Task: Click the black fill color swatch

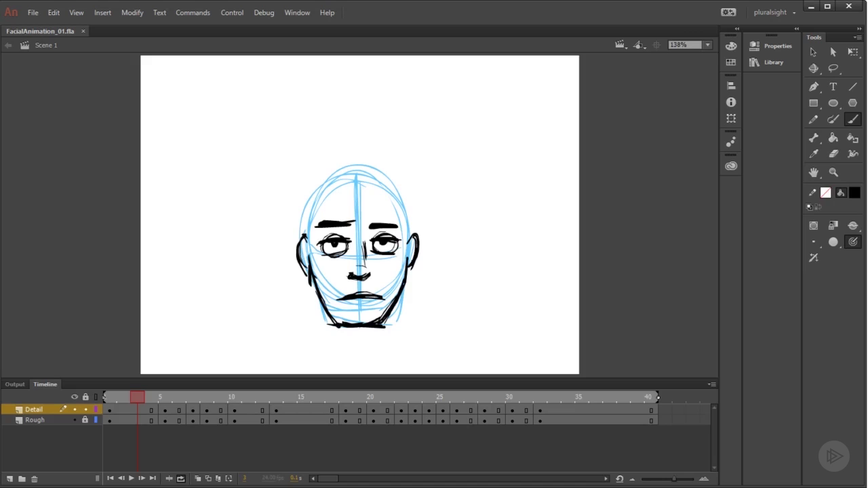Action: (854, 193)
